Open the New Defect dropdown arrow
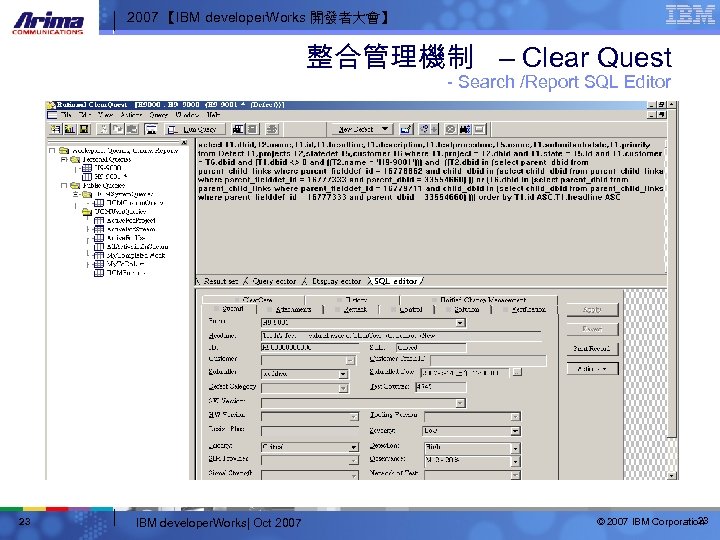 385,129
